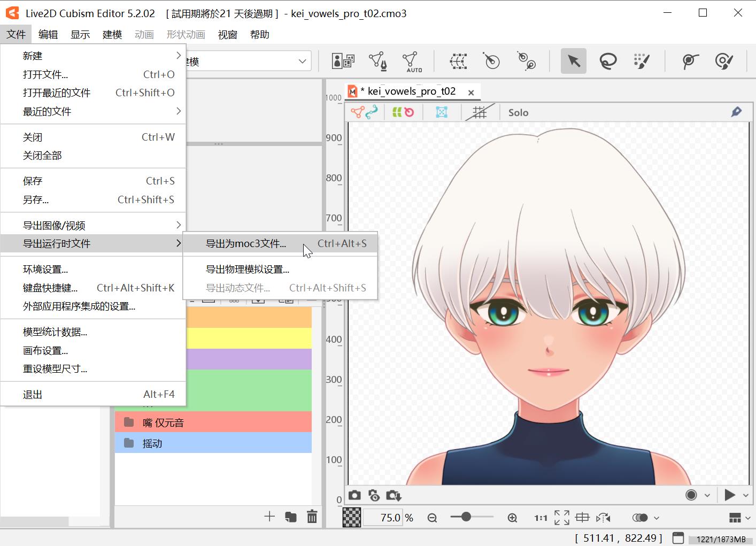Select the warp deformer creation tool
This screenshot has height=546, width=756.
click(x=458, y=61)
